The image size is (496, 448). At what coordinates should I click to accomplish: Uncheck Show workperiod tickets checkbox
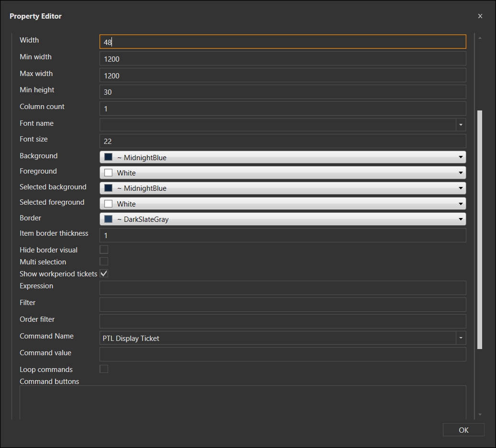(x=104, y=273)
